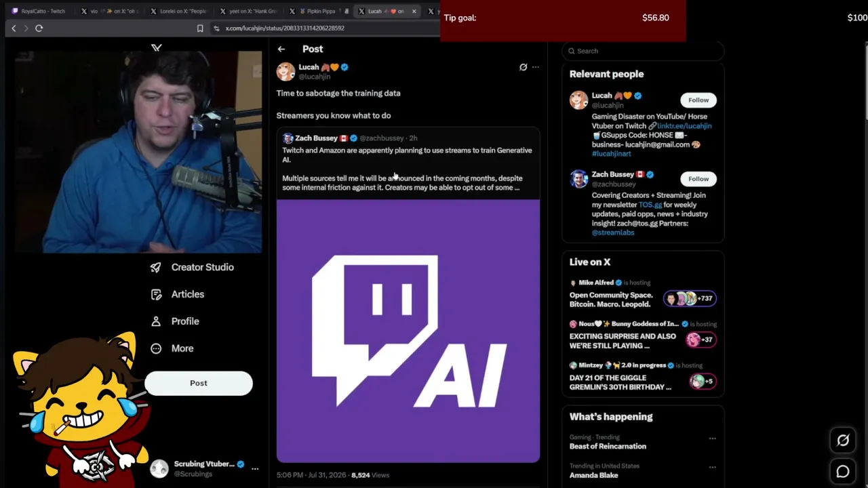This screenshot has height=488, width=868.
Task: Click the browser back arrow
Action: 14,28
